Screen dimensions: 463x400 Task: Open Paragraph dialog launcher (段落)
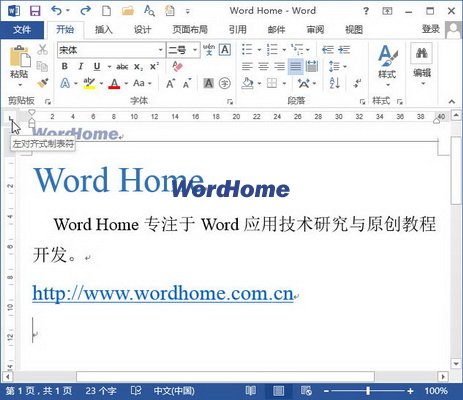362,102
